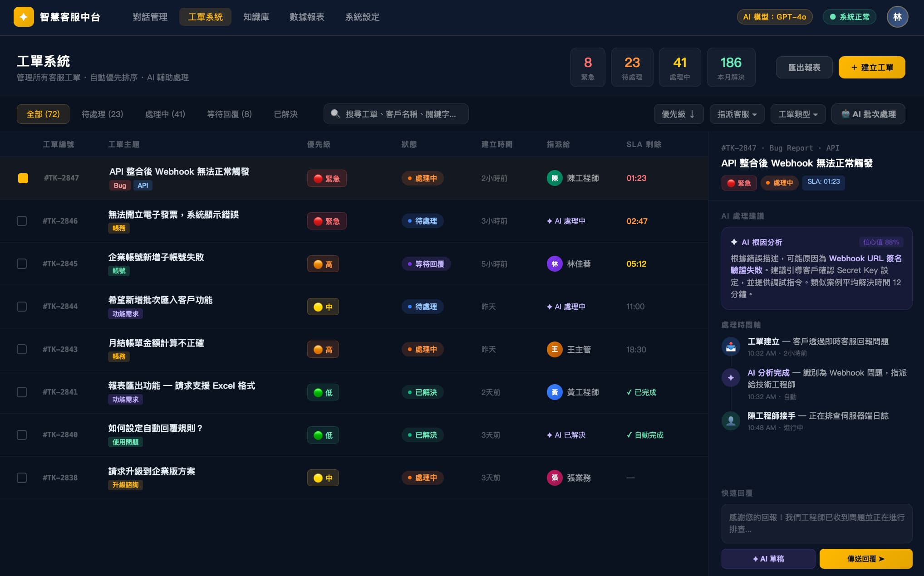Click the 建立工單 button
924x576 pixels.
pyautogui.click(x=871, y=68)
